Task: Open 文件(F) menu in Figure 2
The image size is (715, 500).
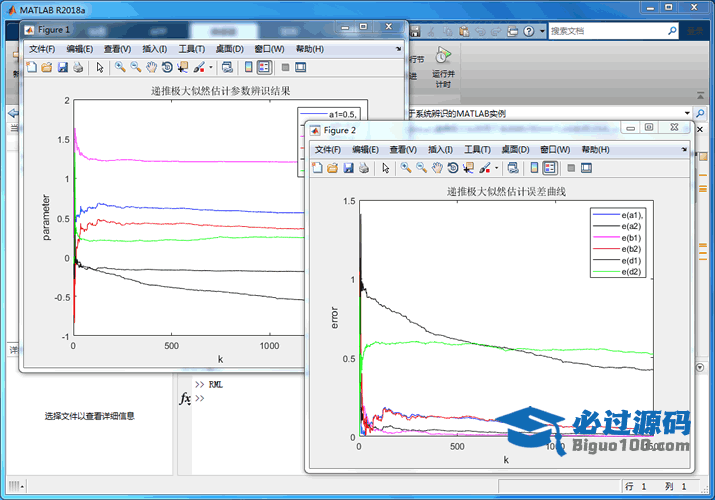Action: point(329,149)
